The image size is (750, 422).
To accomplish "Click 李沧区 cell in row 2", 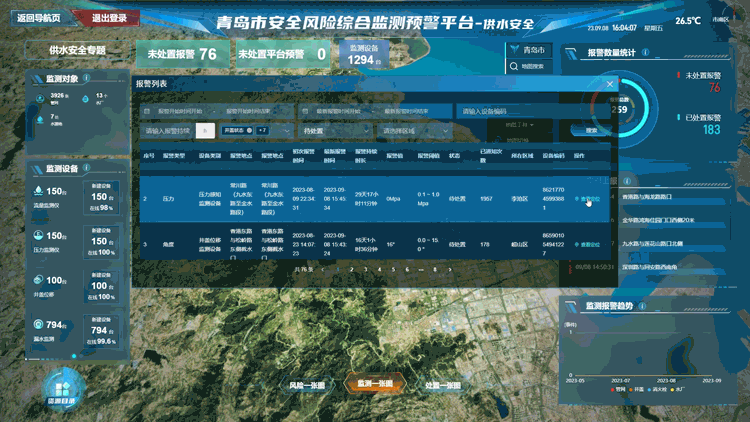I will (x=519, y=199).
